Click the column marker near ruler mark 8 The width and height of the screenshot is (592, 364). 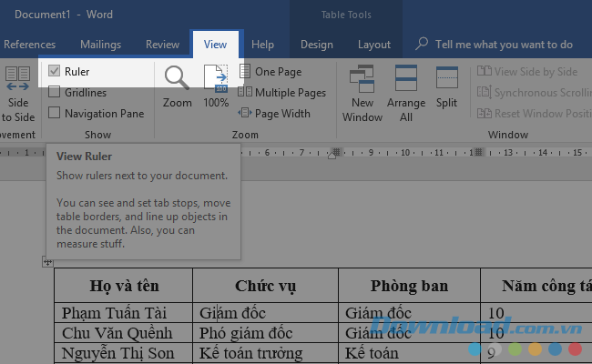point(336,152)
